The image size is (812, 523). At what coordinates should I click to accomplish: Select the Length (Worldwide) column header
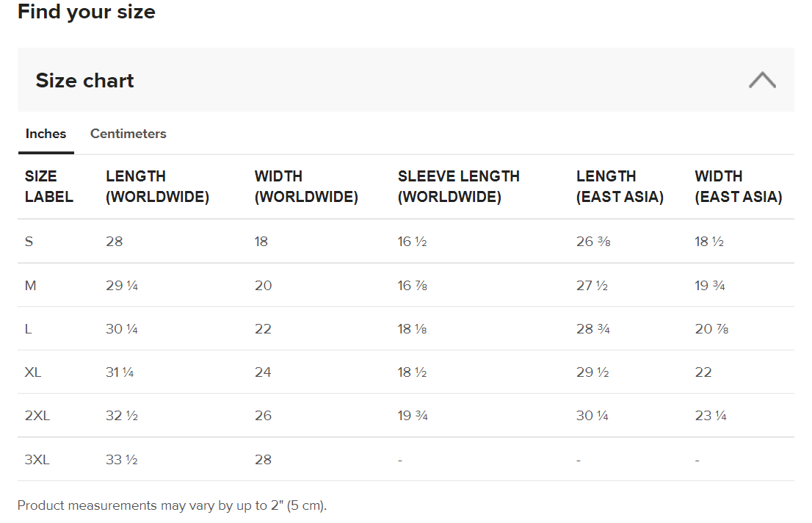pos(157,187)
